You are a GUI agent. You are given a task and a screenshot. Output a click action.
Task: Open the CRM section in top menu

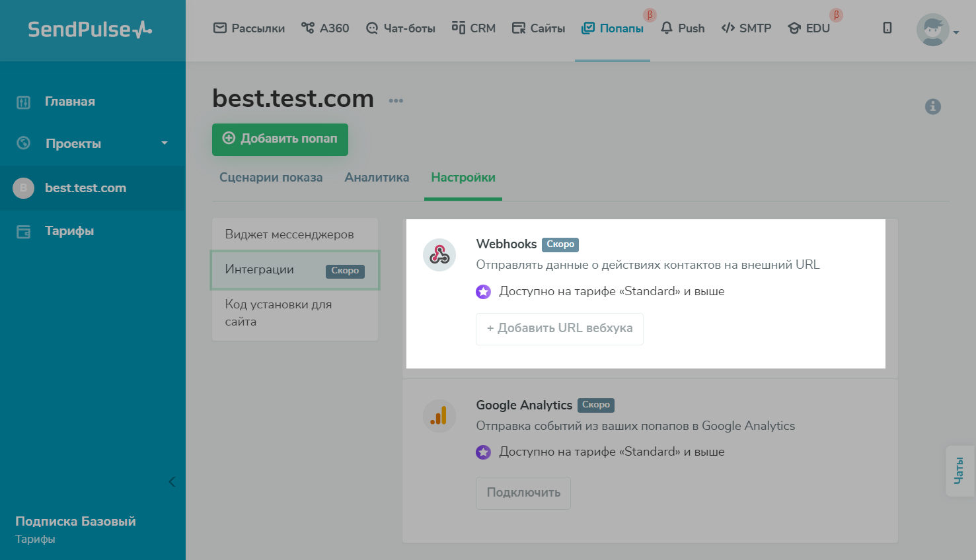point(473,28)
